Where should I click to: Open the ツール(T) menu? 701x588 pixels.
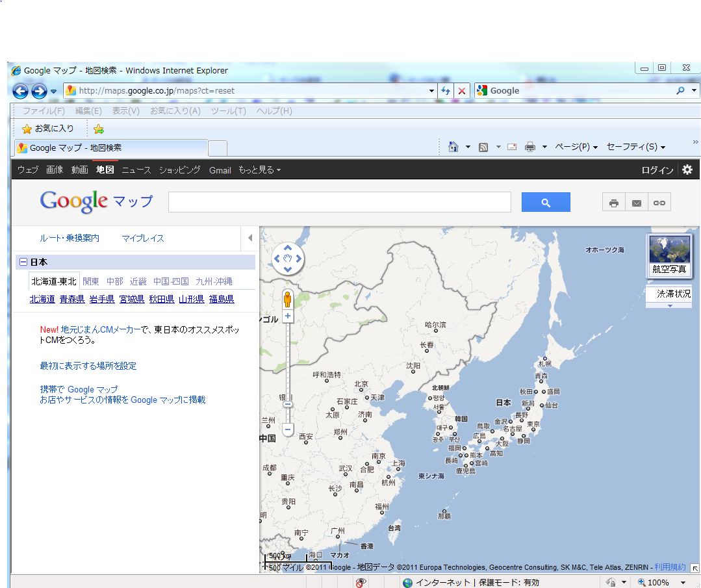pos(229,111)
